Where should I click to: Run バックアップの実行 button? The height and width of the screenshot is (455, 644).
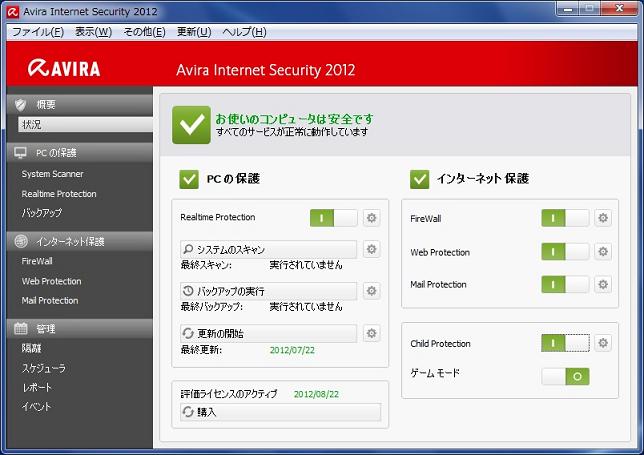pos(269,291)
